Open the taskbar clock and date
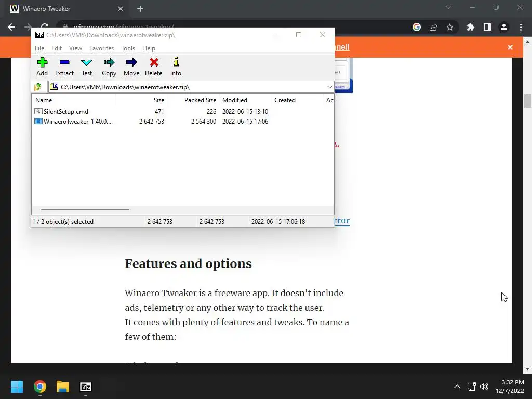Image resolution: width=532 pixels, height=399 pixels. click(510, 387)
